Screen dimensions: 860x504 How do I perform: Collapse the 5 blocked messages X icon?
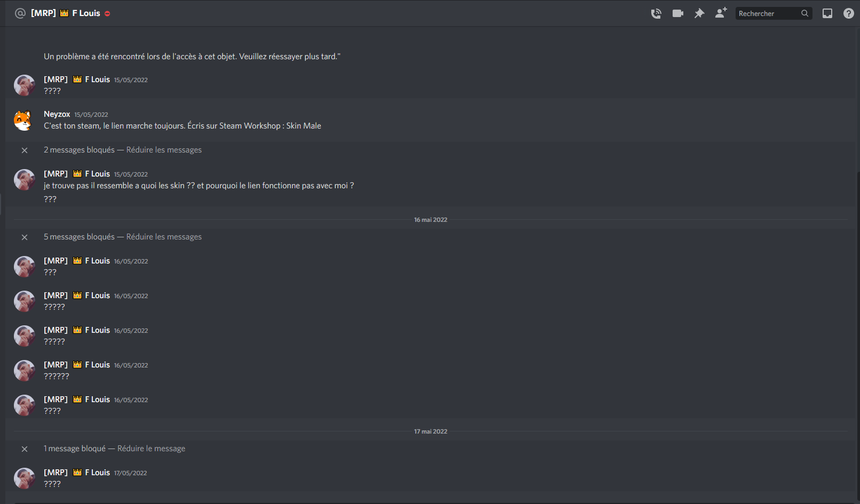[25, 237]
